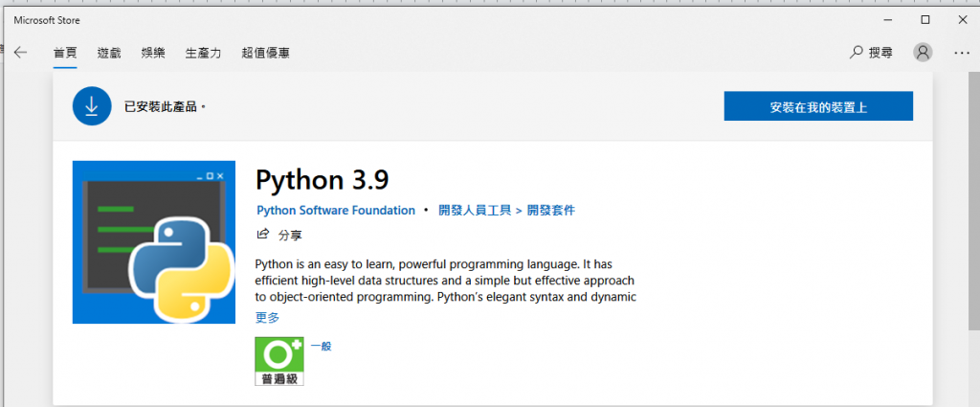The image size is (980, 407).
Task: Click the 已安裝此產品 status text
Action: 165,107
